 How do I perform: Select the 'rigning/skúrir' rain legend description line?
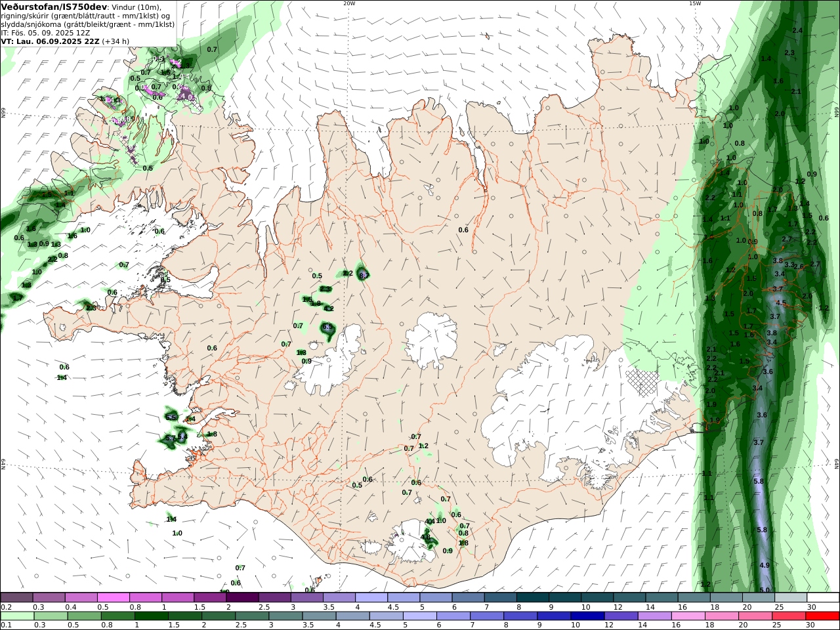click(x=85, y=16)
